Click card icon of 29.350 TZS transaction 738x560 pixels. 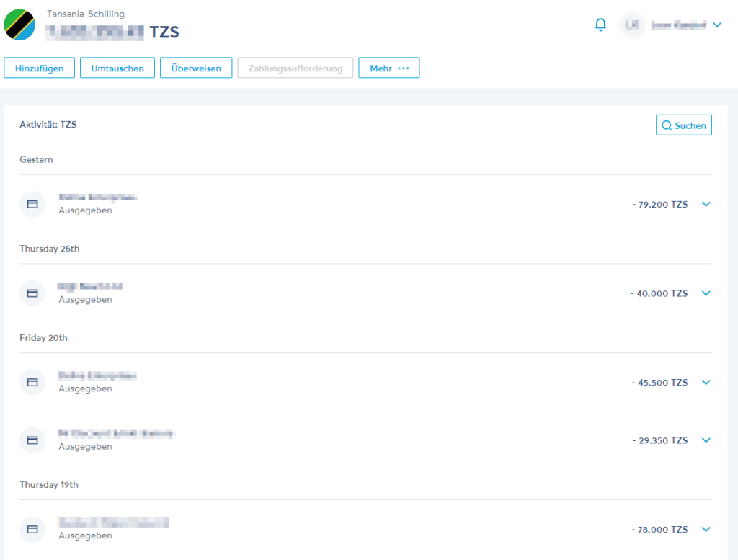pyautogui.click(x=32, y=440)
